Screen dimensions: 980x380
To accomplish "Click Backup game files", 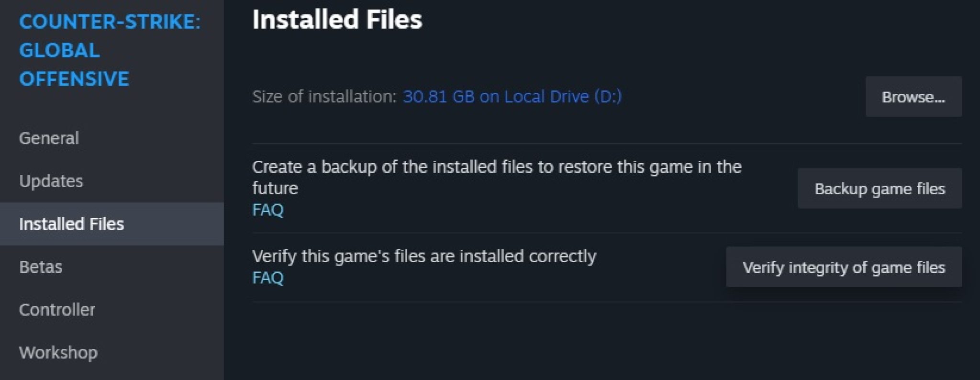I will coord(880,189).
